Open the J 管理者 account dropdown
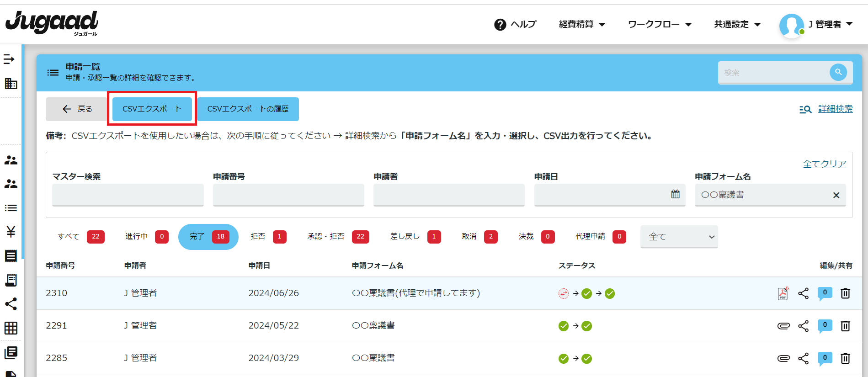 click(831, 24)
